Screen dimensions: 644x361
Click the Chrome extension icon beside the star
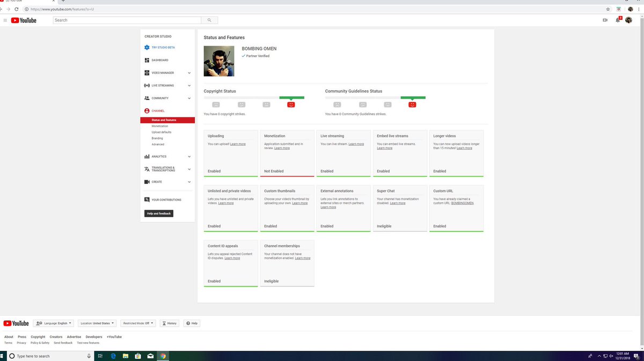(619, 9)
